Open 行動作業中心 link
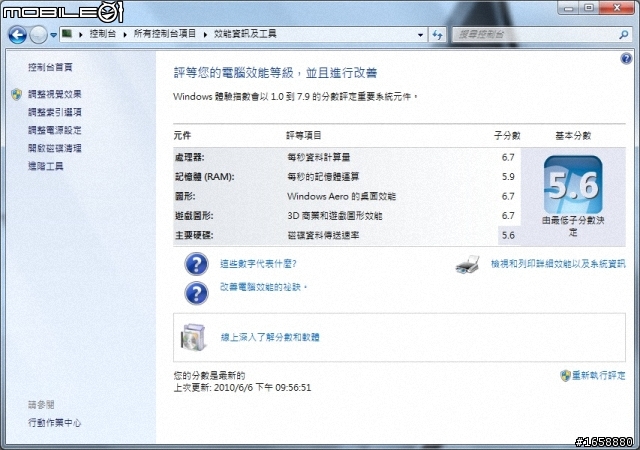The image size is (640, 450). 55,423
